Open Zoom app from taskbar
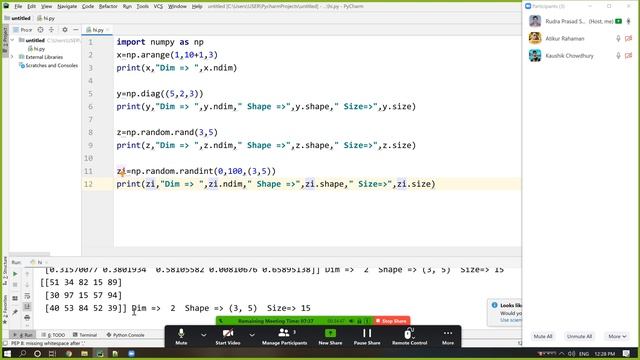This screenshot has height=360, width=640. [x=131, y=353]
